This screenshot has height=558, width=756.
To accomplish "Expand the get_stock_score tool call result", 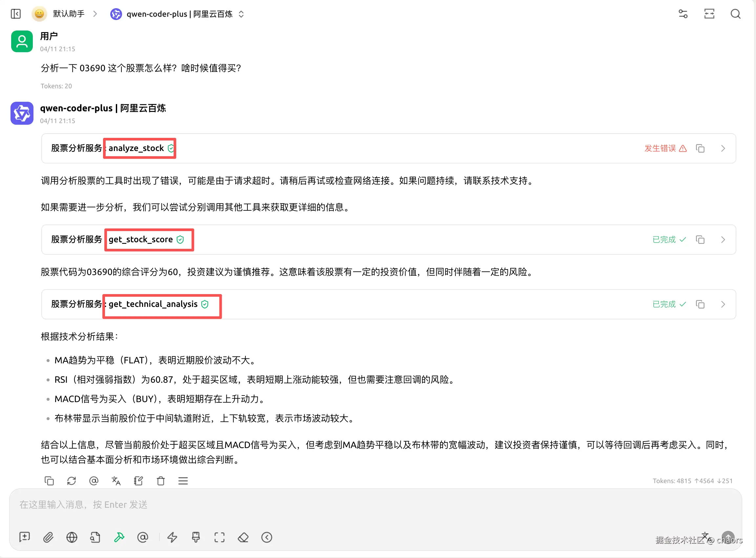I will pyautogui.click(x=723, y=240).
